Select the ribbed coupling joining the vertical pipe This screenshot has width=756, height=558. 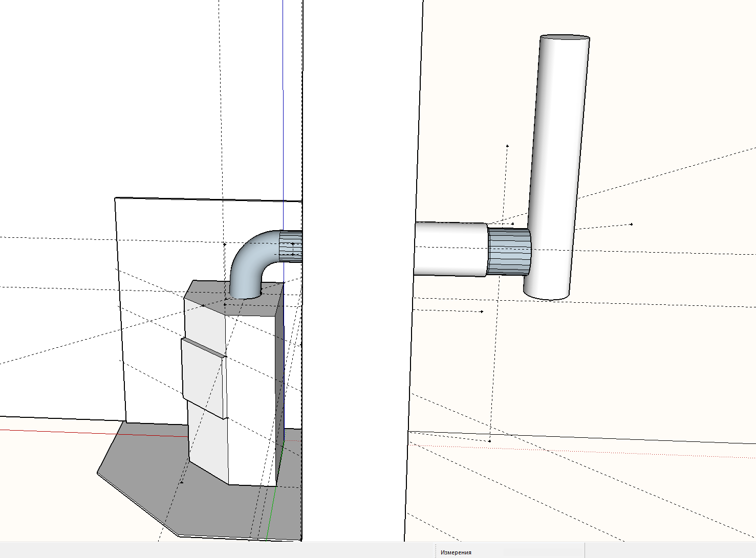[x=509, y=252]
